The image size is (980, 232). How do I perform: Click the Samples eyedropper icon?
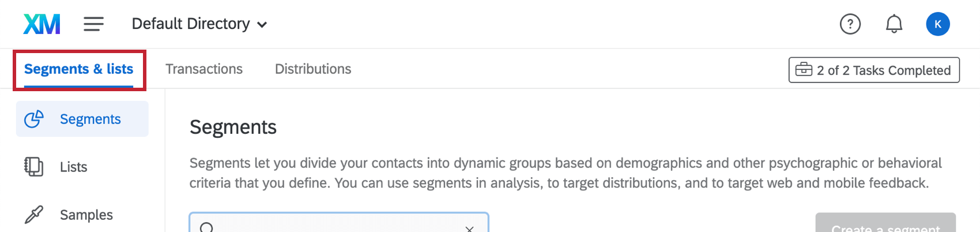click(33, 215)
